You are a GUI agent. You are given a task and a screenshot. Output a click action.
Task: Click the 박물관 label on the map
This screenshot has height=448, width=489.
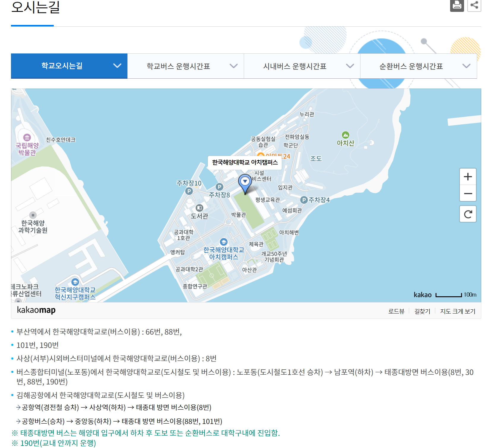[x=239, y=215]
